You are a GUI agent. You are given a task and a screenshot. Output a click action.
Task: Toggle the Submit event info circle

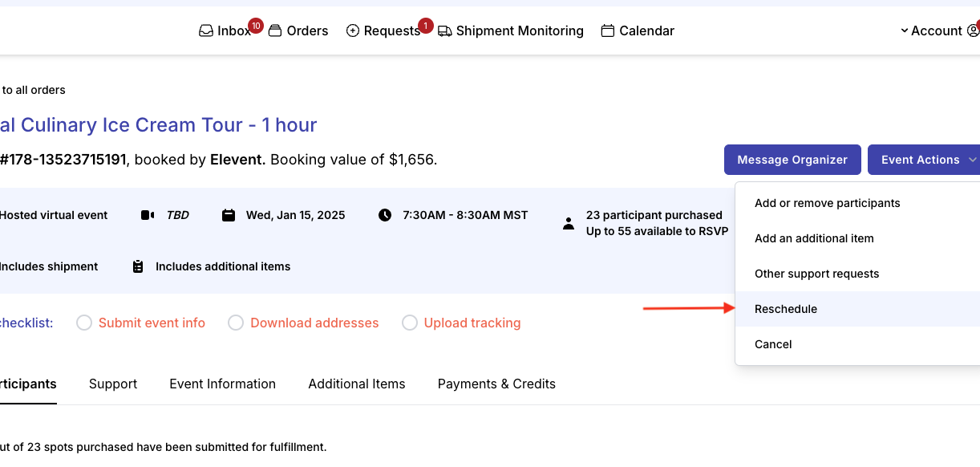click(x=84, y=323)
